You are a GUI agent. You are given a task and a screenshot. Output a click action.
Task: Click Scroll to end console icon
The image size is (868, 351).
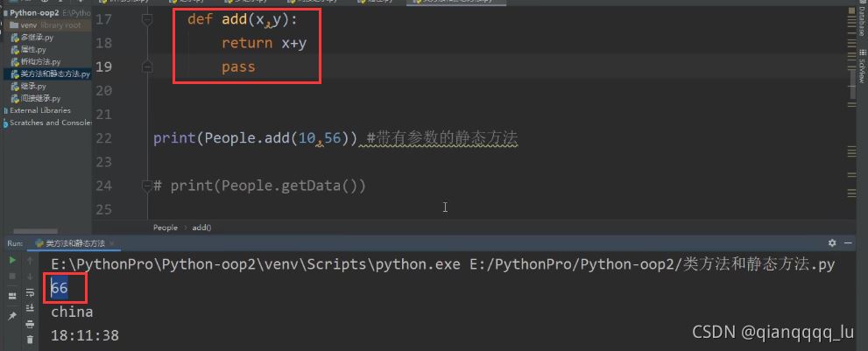click(30, 308)
